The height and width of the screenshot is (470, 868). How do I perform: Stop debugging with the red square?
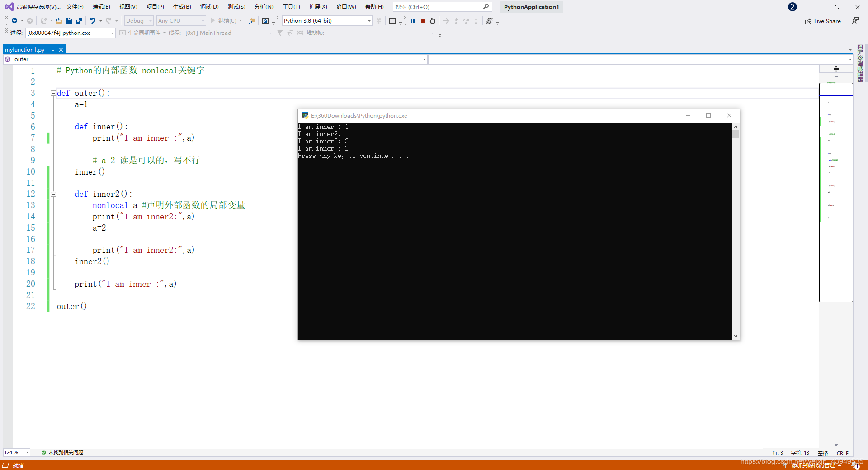(423, 21)
